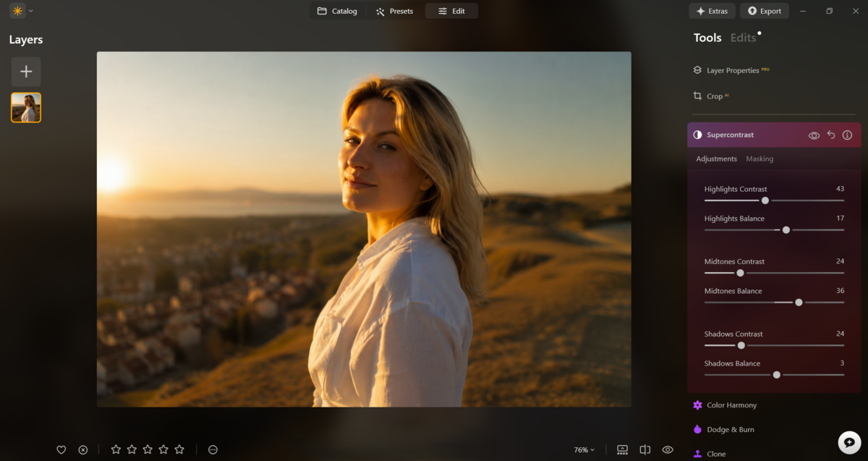
Task: Rate the photo two stars
Action: (132, 449)
